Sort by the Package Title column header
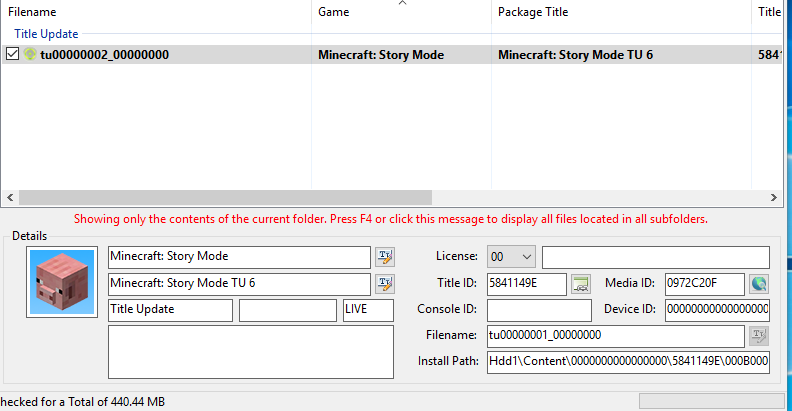The height and width of the screenshot is (411, 792). point(621,12)
